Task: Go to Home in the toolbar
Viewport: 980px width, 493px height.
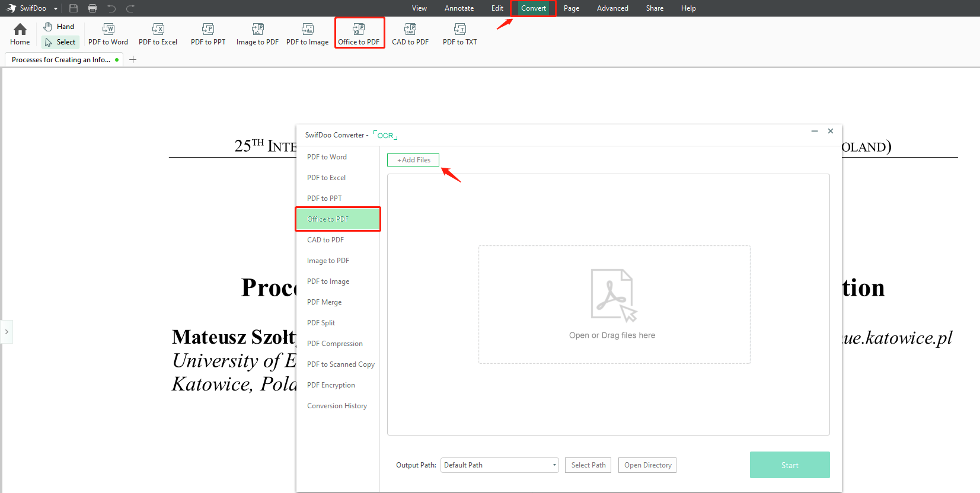Action: point(20,34)
